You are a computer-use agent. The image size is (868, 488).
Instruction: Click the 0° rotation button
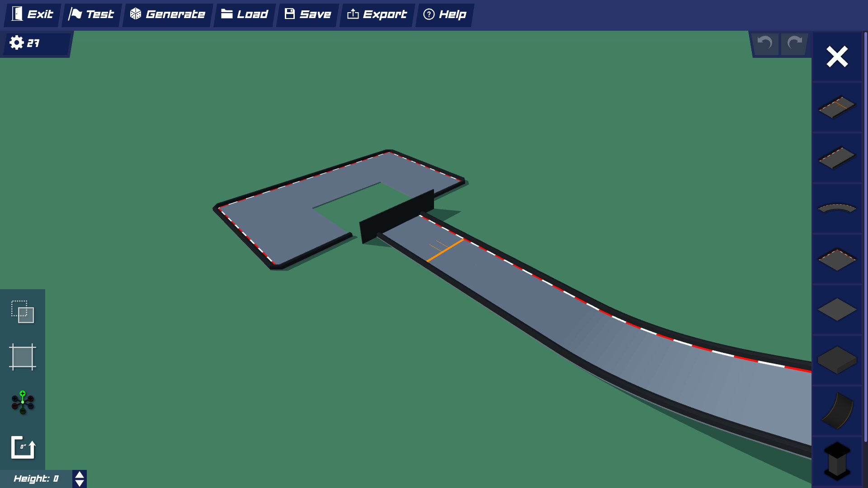tap(23, 447)
